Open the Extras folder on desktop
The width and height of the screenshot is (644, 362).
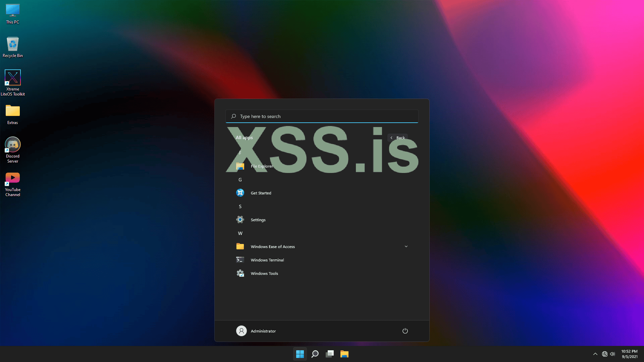point(12,115)
